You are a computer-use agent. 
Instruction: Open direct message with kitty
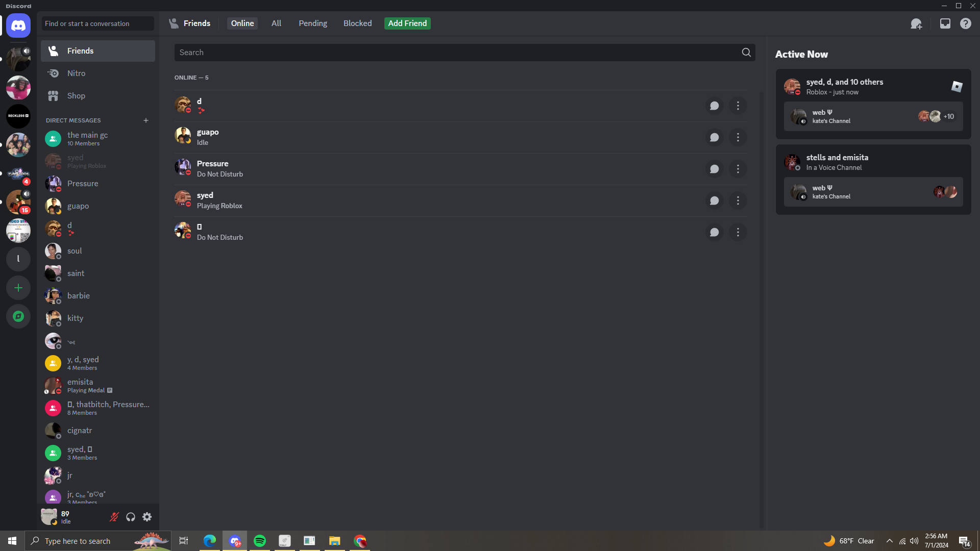[x=98, y=318]
